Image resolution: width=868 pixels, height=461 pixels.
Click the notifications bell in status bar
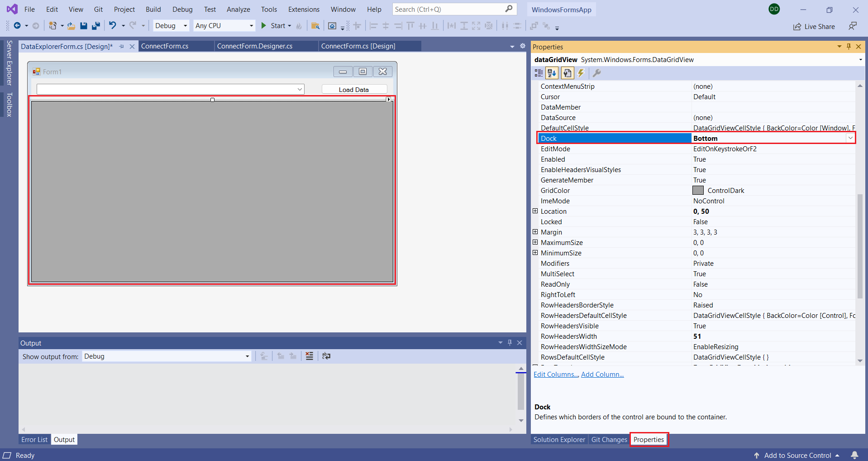click(x=854, y=455)
